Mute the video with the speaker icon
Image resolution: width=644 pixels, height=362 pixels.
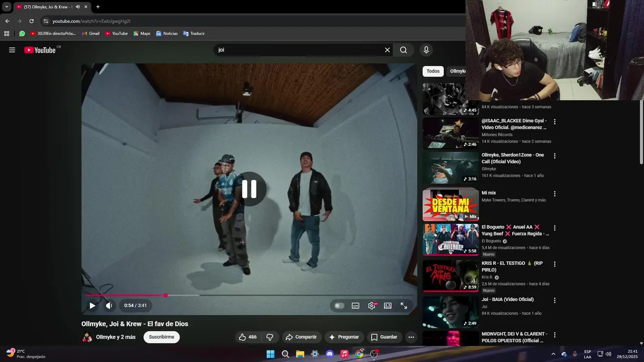pyautogui.click(x=109, y=305)
